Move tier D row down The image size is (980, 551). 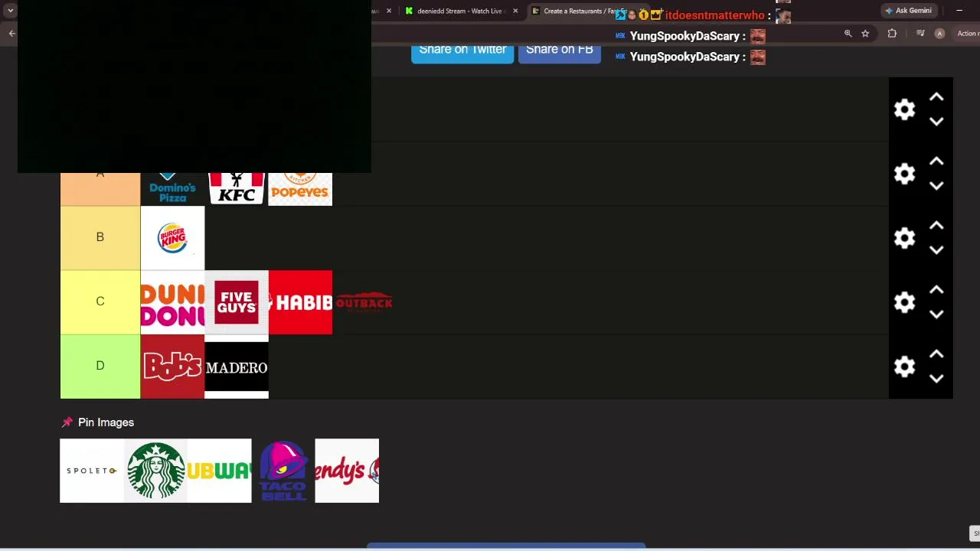click(x=936, y=379)
